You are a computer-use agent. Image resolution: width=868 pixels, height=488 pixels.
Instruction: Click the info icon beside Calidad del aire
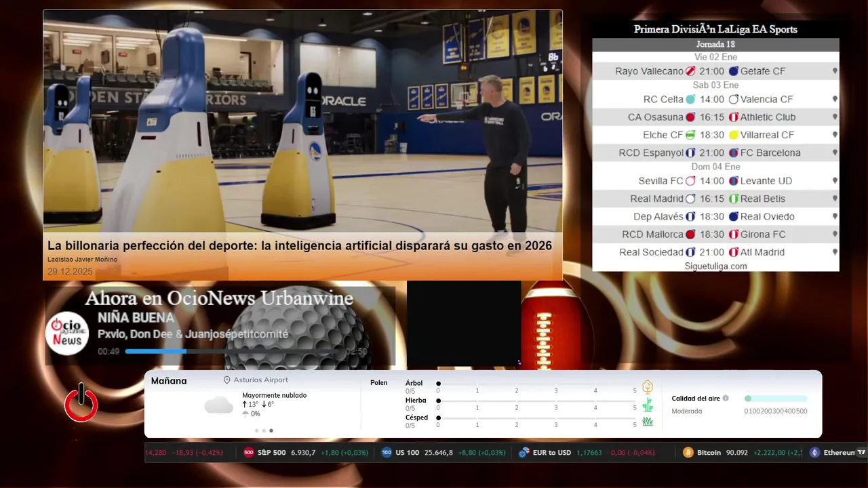(x=726, y=399)
